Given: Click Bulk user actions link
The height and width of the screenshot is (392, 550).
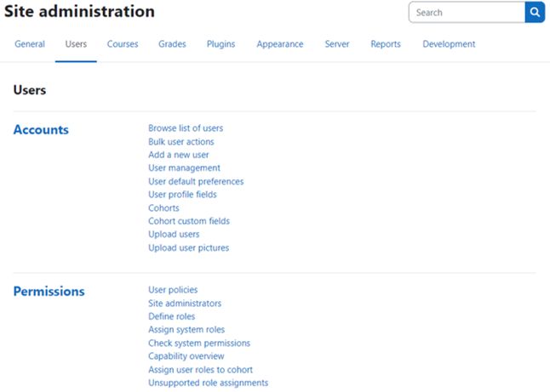Looking at the screenshot, I should (x=181, y=141).
